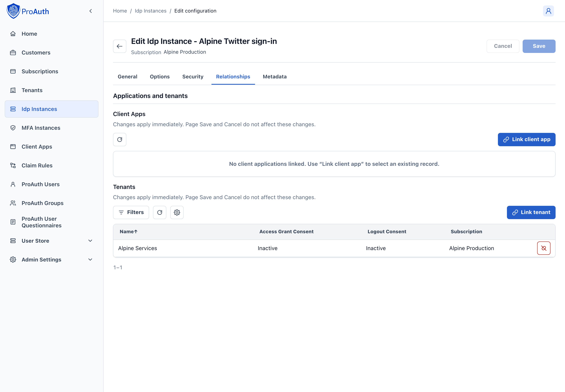Click the Access Grant Consent header
Viewport: 565px width, 392px height.
286,232
